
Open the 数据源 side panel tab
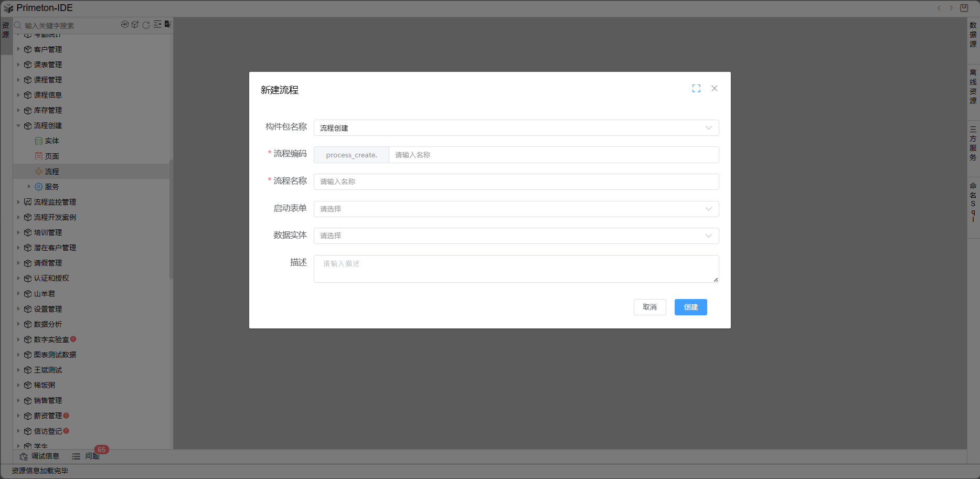[973, 35]
